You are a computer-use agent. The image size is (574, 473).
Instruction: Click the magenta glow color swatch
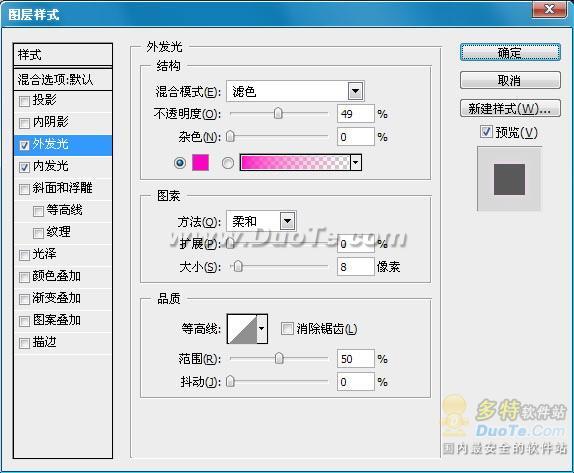(x=201, y=163)
